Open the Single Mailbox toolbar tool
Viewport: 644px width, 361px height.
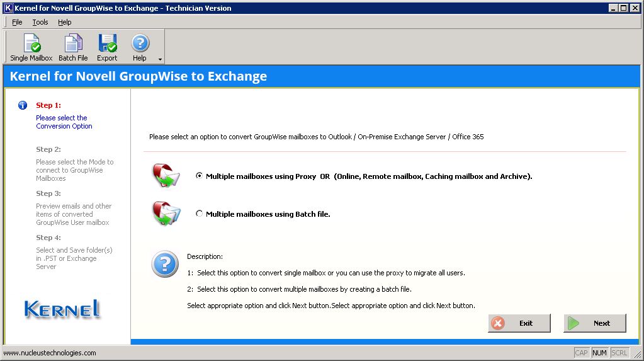[31, 47]
